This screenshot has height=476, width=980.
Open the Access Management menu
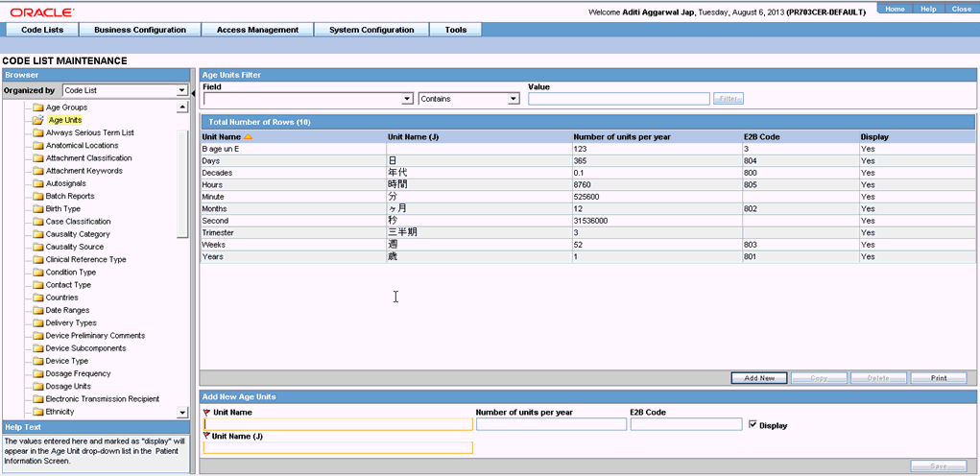click(257, 30)
